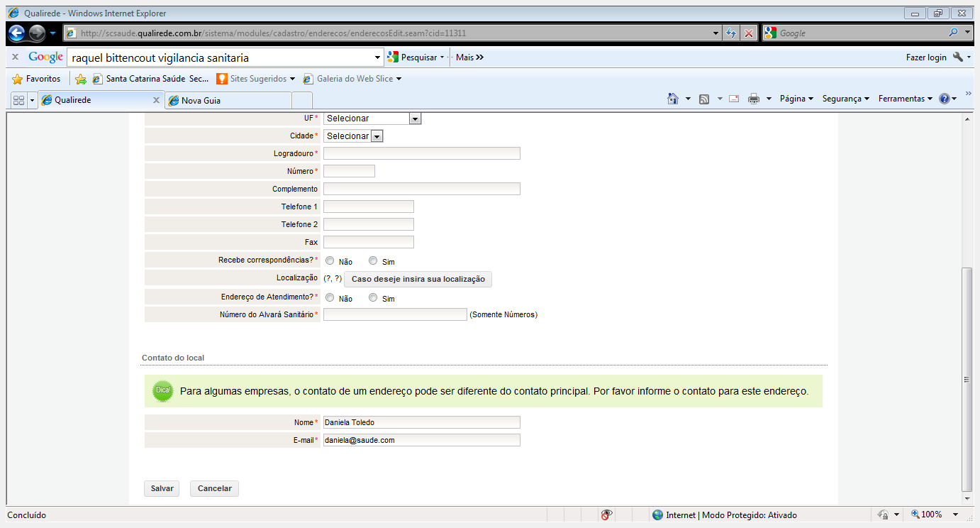Select Não for Endereço de Atendimento
Viewport: 980px width, 528px height.
click(330, 297)
